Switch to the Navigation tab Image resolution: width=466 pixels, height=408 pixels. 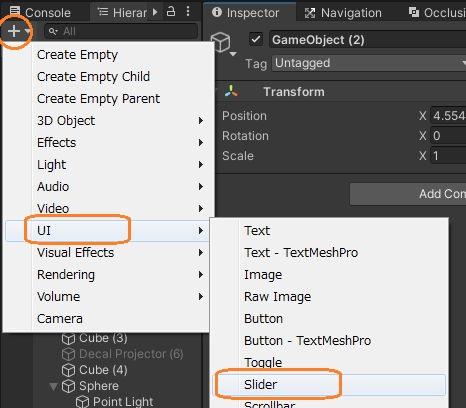tap(343, 13)
